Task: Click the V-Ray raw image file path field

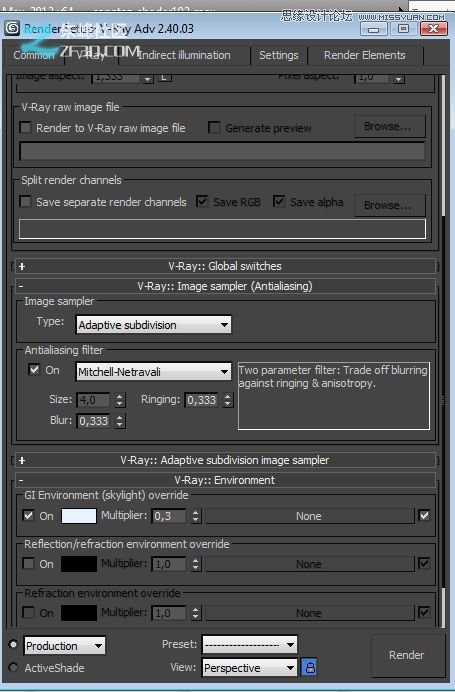Action: pos(222,151)
